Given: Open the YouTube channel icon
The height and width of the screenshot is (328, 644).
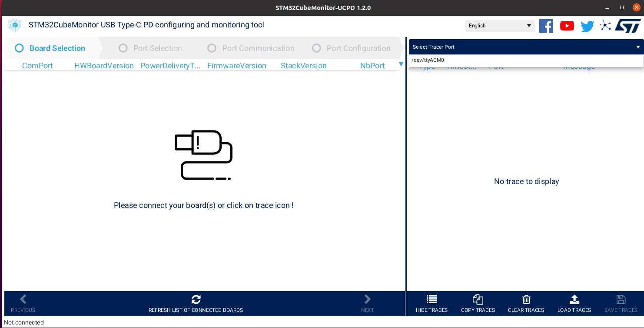Looking at the screenshot, I should click(x=567, y=26).
